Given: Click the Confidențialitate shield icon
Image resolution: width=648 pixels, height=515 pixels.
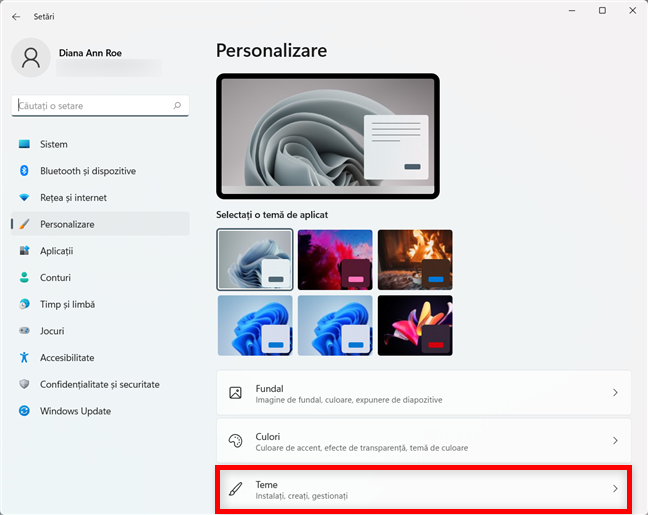Looking at the screenshot, I should tap(24, 384).
